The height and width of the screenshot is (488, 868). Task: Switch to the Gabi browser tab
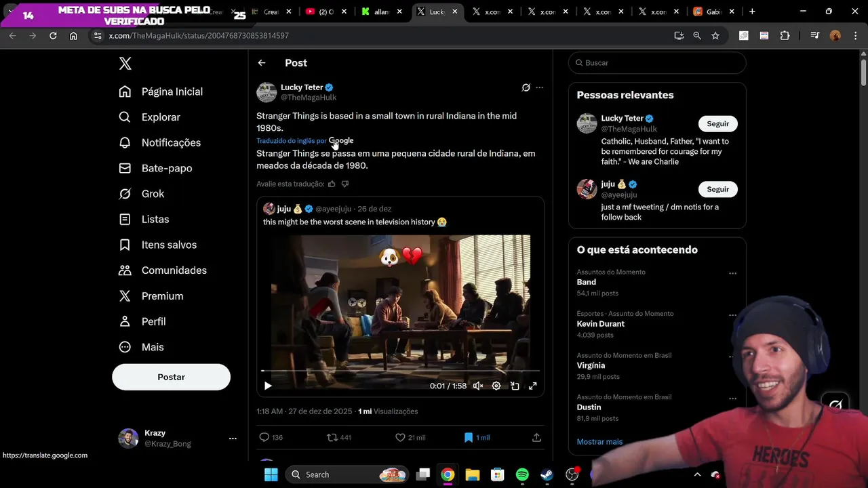pos(715,12)
